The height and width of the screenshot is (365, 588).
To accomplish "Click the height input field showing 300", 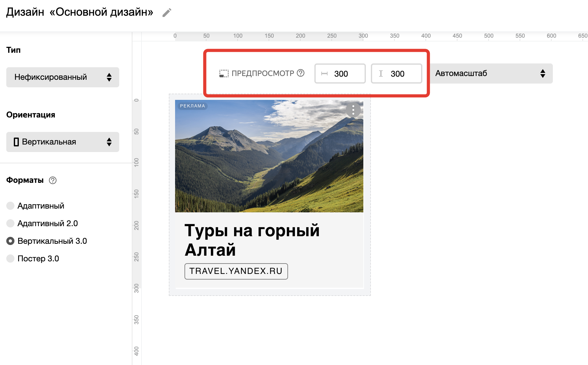I will [402, 74].
